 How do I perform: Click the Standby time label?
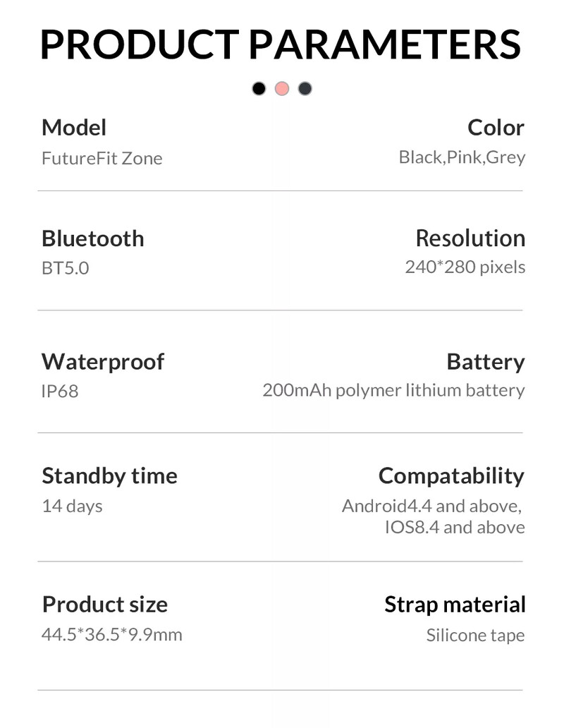click(x=109, y=476)
